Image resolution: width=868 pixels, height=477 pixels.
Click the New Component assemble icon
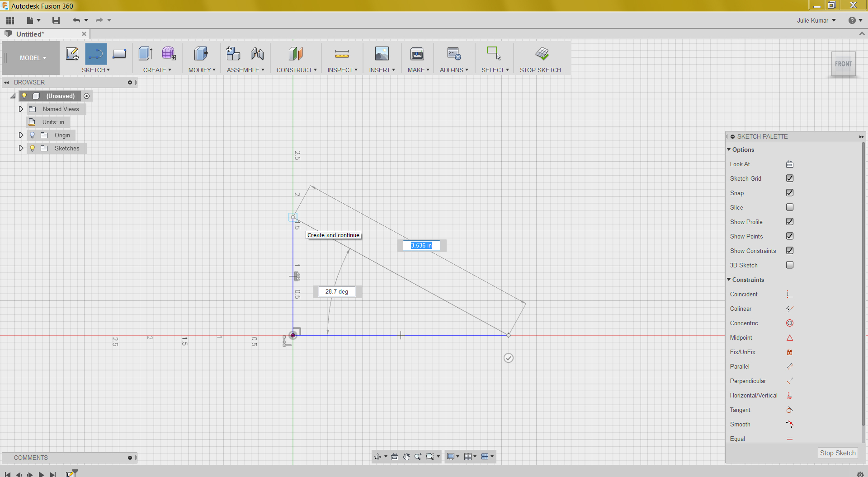(x=233, y=54)
